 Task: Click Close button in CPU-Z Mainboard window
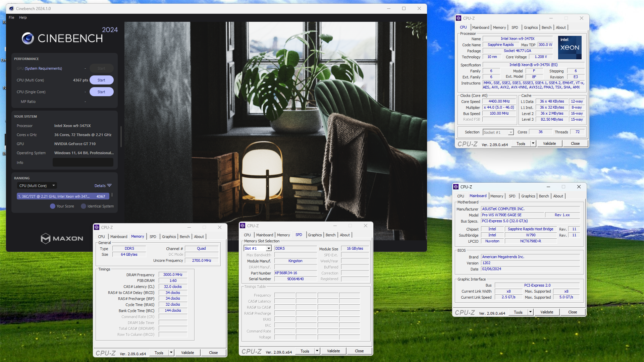point(573,312)
